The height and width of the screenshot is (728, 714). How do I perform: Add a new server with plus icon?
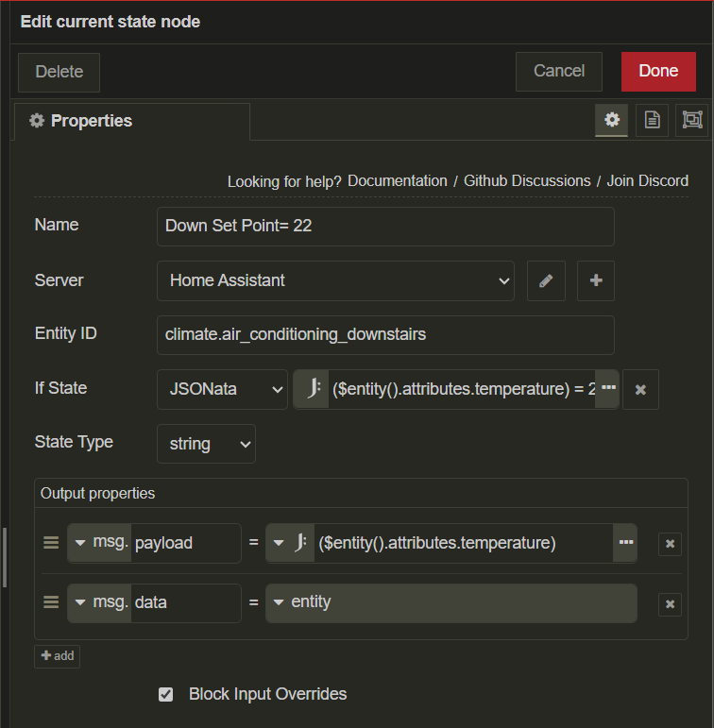595,280
